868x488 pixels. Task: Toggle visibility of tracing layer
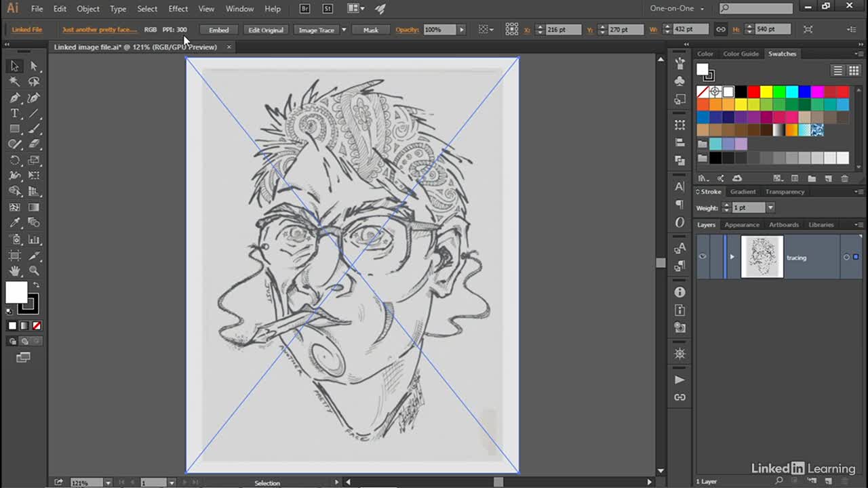[703, 257]
